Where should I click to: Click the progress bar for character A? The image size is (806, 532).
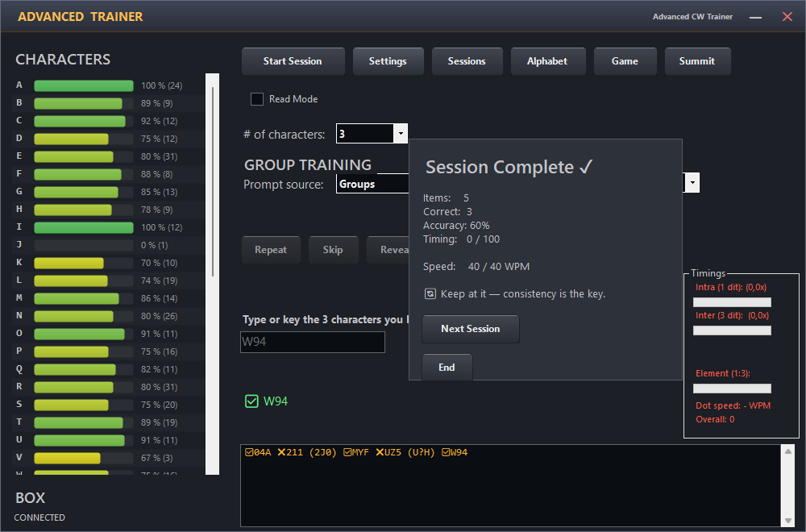click(x=84, y=85)
